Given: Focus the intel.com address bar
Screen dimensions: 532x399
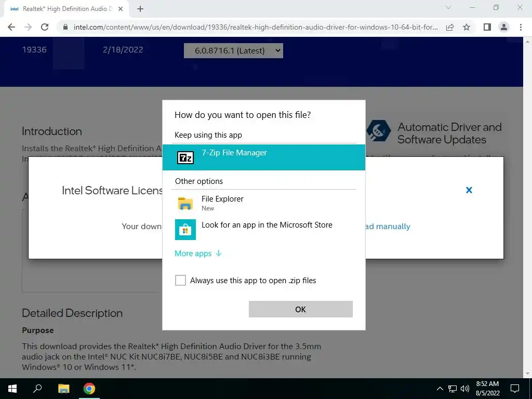Looking at the screenshot, I should tap(256, 27).
